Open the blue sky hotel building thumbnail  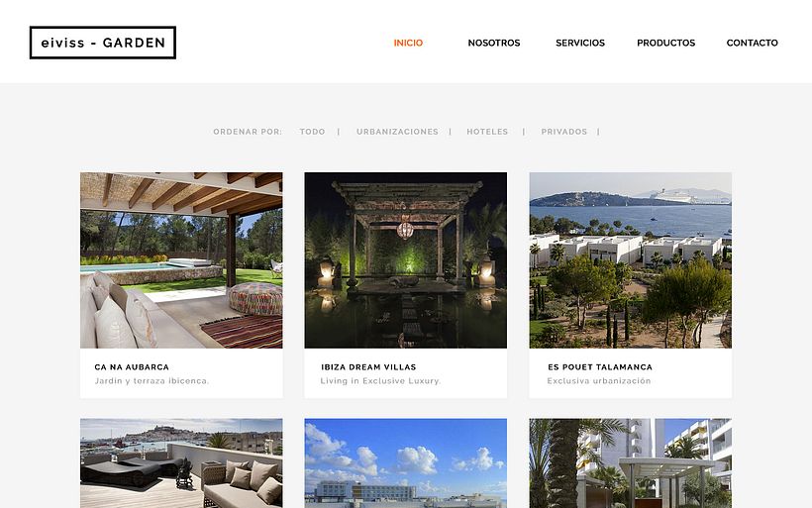click(x=405, y=463)
